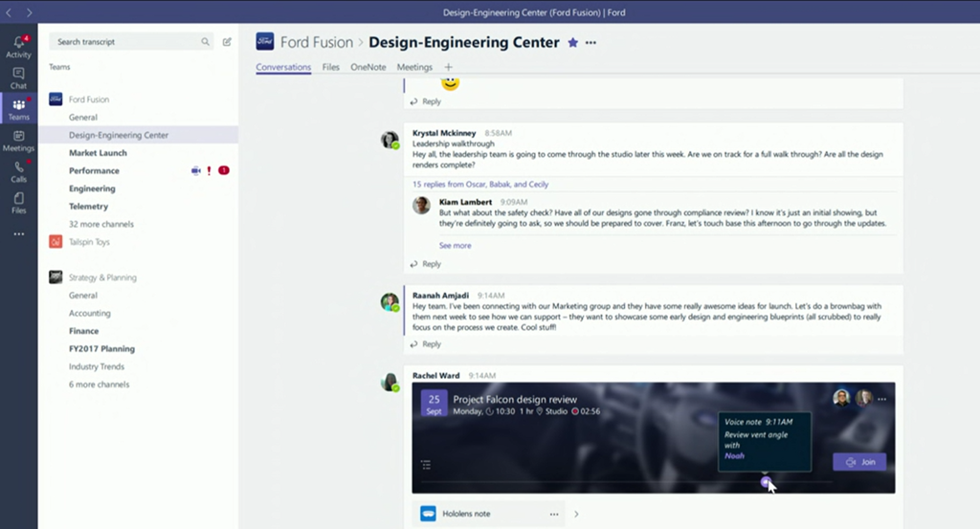Click Rachel Ward's avatar

click(390, 383)
